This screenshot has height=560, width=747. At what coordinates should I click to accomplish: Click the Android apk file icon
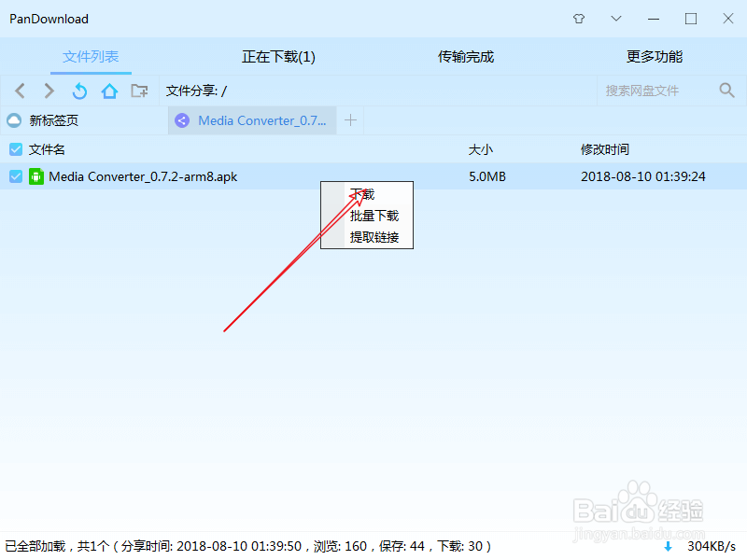click(x=36, y=176)
